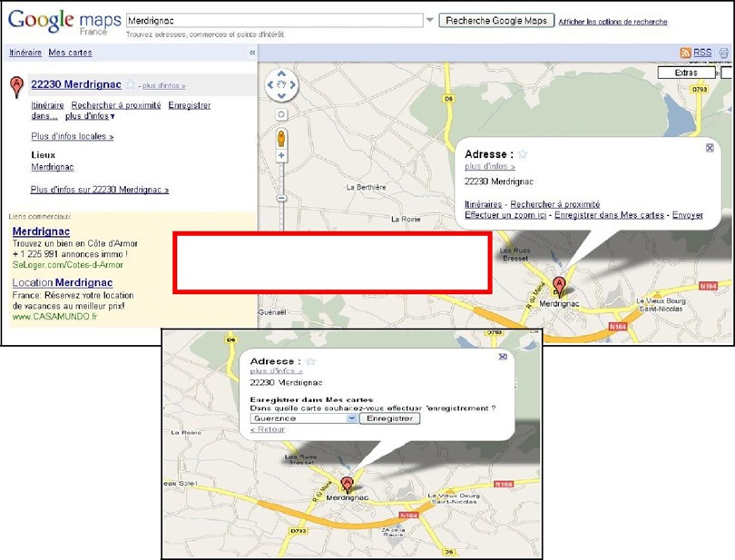Viewport: 735px width, 560px height.
Task: Zoom in with the plus button
Action: pos(281,156)
